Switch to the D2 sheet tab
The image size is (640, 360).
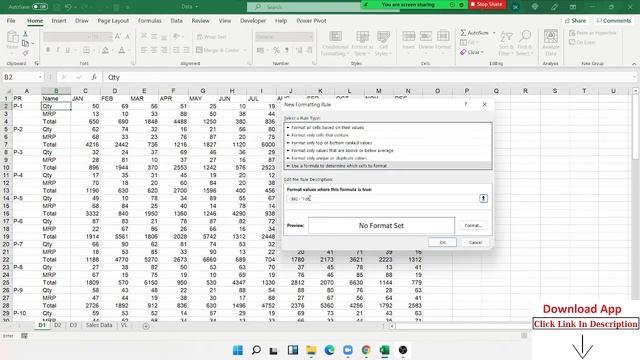click(x=58, y=325)
